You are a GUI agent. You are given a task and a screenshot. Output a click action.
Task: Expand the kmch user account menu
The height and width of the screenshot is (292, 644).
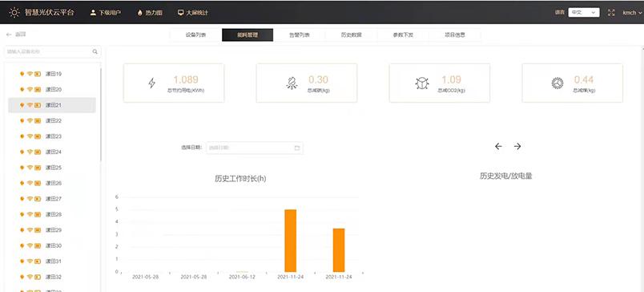coord(632,13)
